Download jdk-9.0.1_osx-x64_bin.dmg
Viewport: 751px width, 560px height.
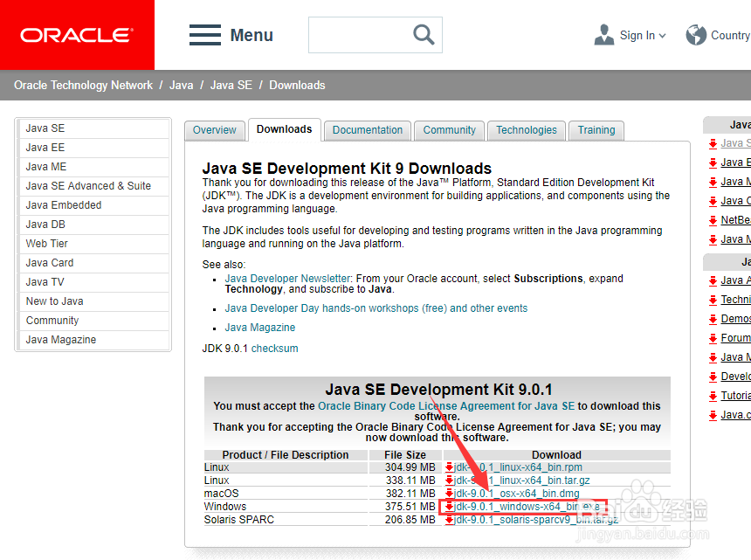516,493
